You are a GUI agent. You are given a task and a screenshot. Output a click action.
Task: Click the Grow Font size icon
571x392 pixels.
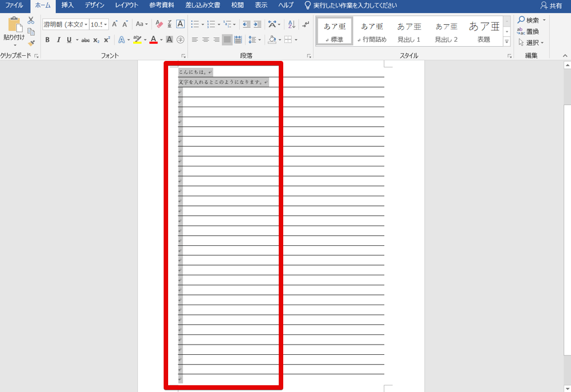tap(115, 24)
